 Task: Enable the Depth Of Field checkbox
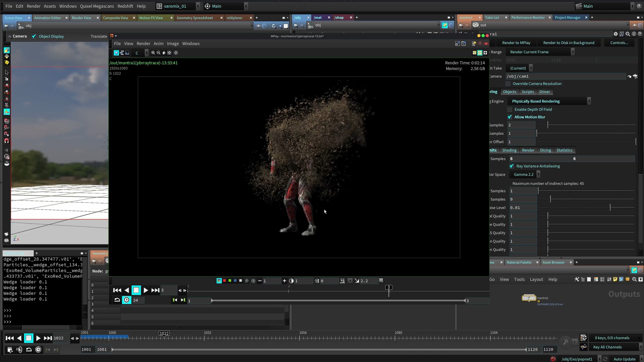point(510,110)
